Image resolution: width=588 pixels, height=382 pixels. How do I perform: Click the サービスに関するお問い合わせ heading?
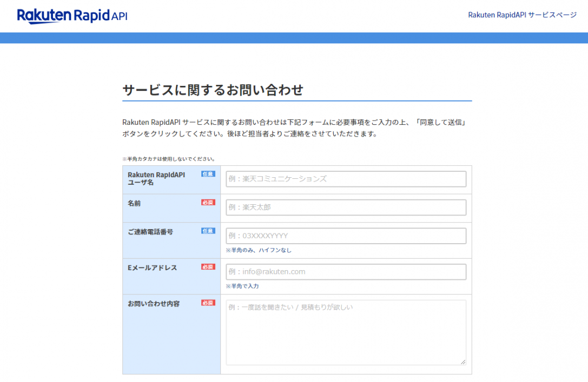coord(213,90)
